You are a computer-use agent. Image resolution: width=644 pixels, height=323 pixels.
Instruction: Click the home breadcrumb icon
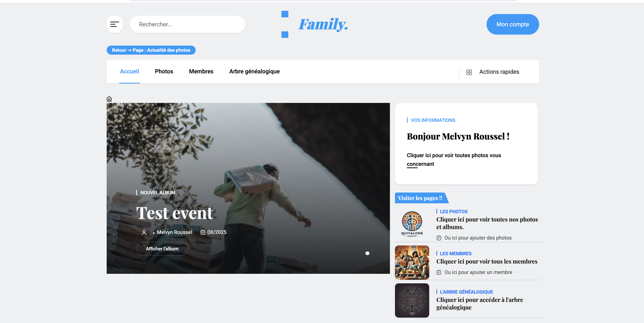[109, 99]
